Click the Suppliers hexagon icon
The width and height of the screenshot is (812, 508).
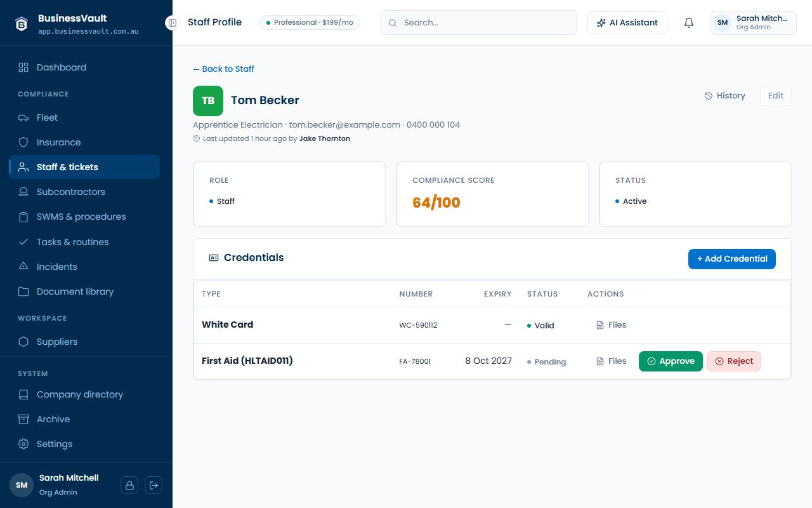(x=23, y=342)
